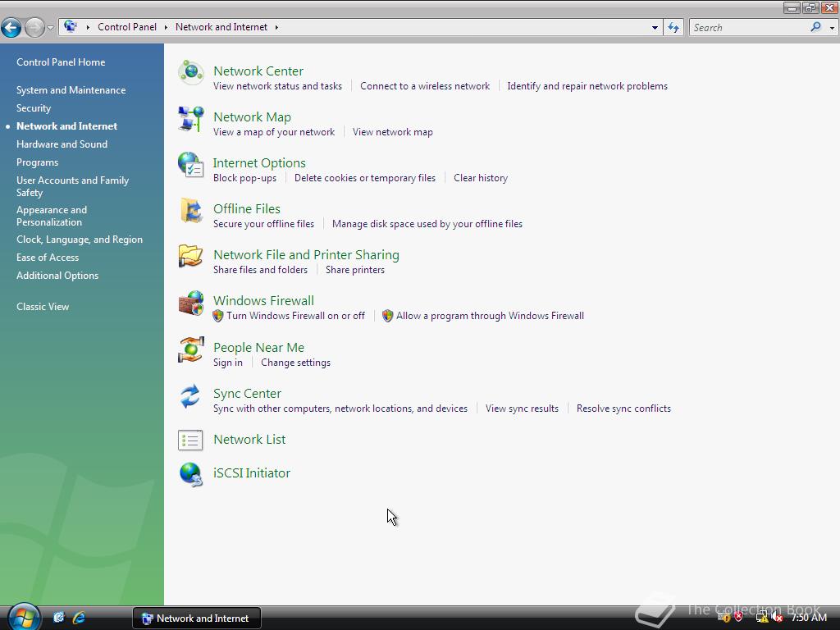The height and width of the screenshot is (630, 840).
Task: Click the iSCSI Initiator globe icon
Action: coord(190,474)
